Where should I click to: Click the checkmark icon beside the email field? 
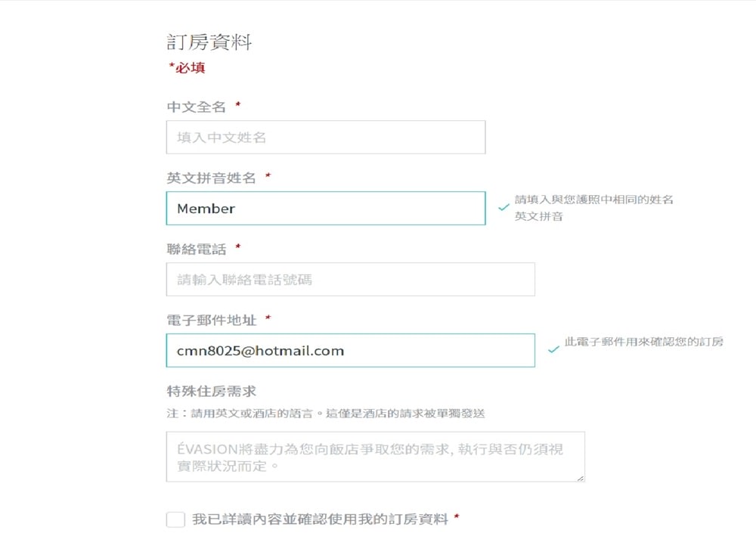tap(553, 350)
